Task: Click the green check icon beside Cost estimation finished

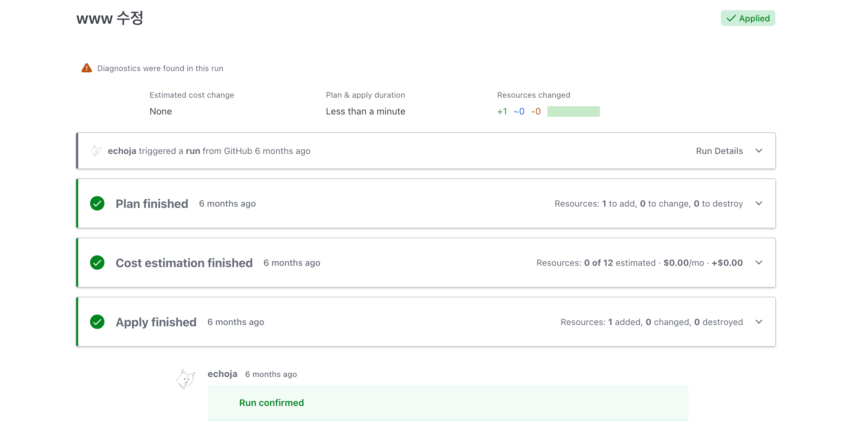Action: click(97, 263)
